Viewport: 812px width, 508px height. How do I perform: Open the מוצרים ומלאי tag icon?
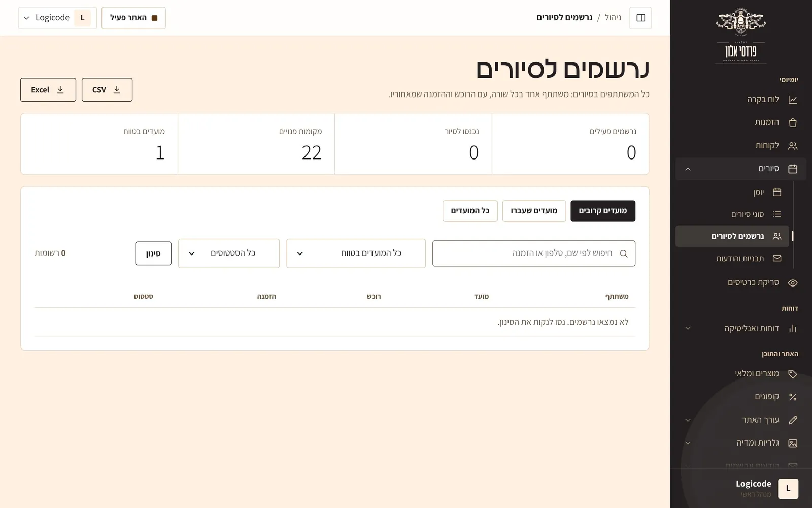793,374
